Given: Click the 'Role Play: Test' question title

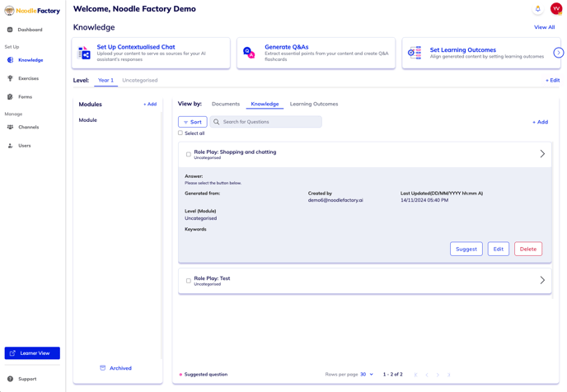Looking at the screenshot, I should pos(212,278).
